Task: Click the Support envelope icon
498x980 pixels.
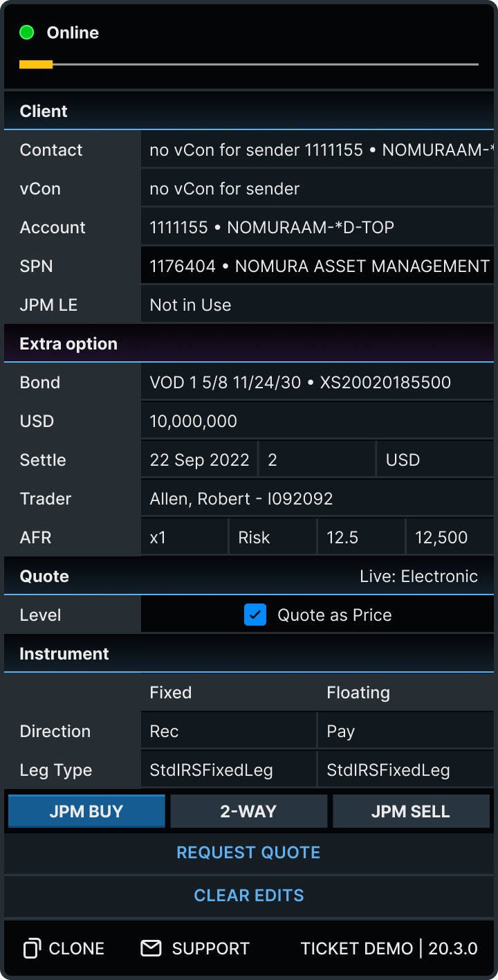Action: pyautogui.click(x=151, y=948)
